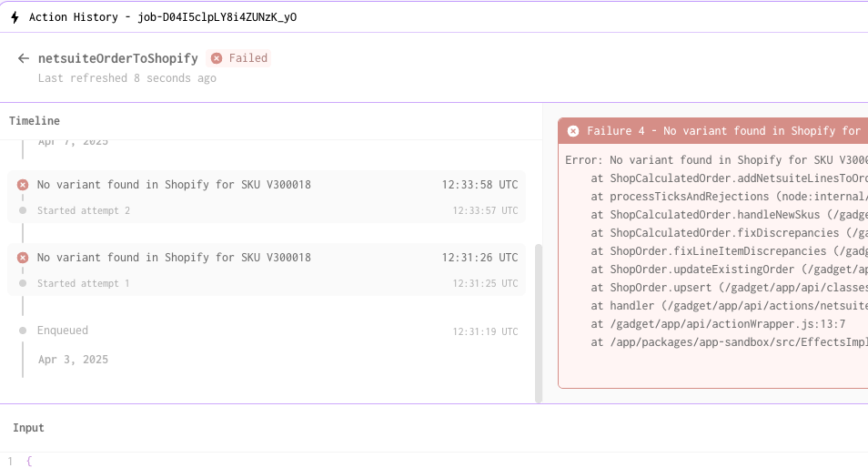The width and height of the screenshot is (868, 468).
Task: Click the ShopOrder.fixLineItemDiscrepancies stack trace line
Action: [x=729, y=251]
